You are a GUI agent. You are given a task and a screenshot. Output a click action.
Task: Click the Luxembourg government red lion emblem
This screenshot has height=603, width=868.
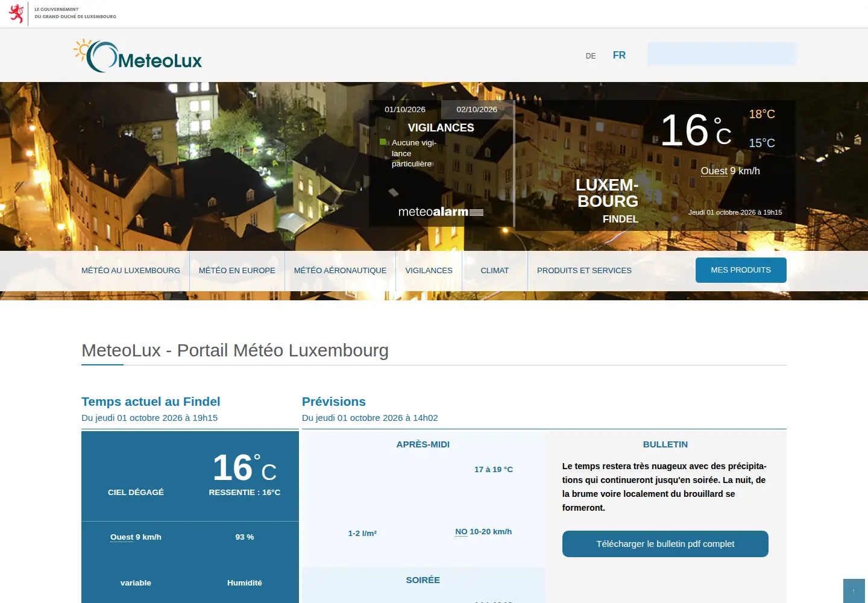click(x=16, y=13)
